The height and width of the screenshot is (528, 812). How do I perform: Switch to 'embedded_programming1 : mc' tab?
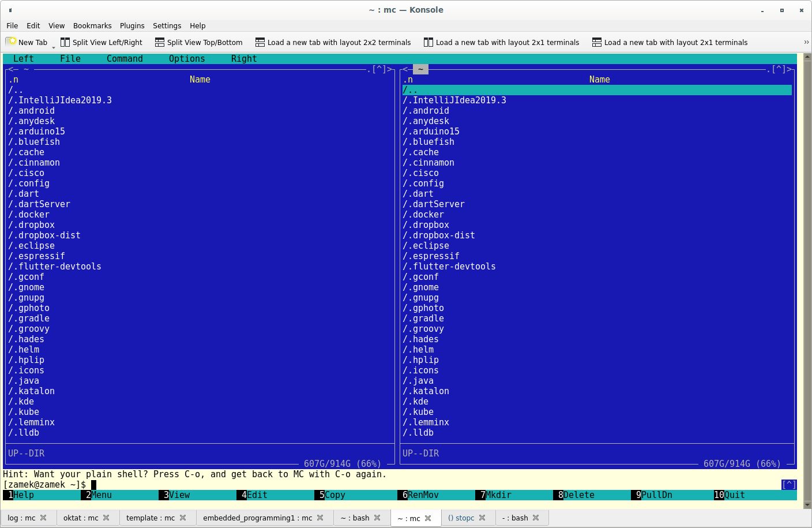coord(257,518)
